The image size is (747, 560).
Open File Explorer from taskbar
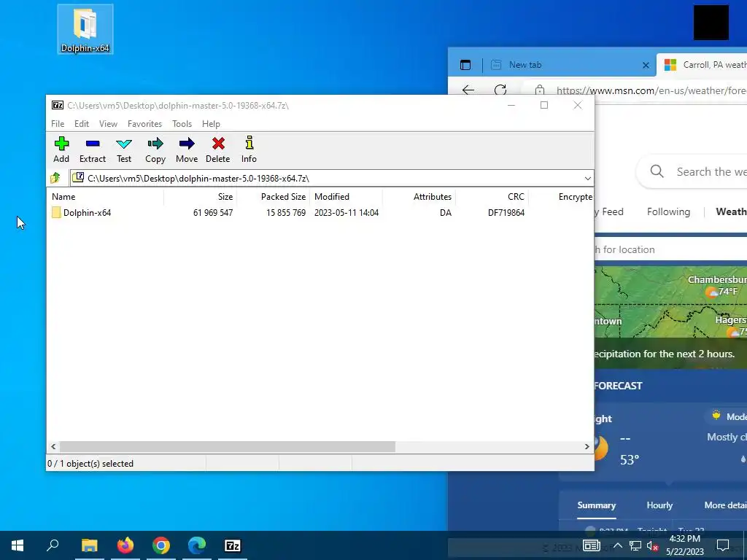point(89,545)
